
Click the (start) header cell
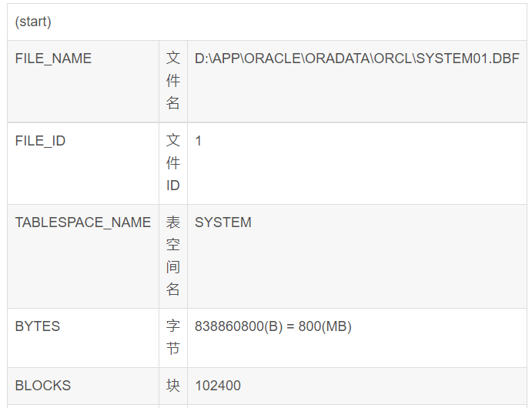(x=33, y=22)
